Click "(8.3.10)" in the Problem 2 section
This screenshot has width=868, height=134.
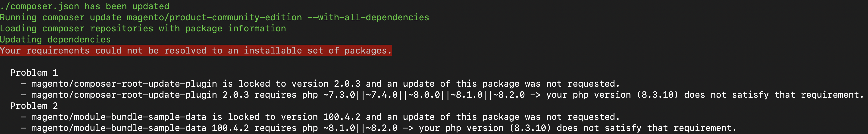tap(530, 128)
